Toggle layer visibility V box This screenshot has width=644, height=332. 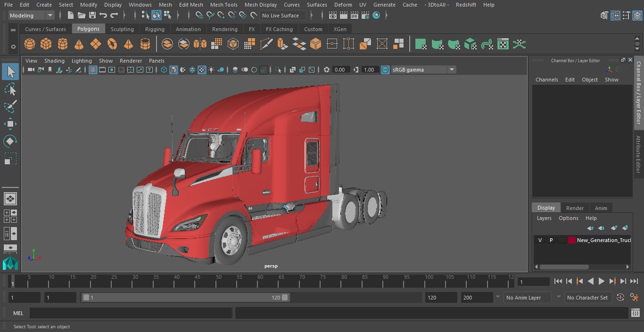tap(540, 240)
